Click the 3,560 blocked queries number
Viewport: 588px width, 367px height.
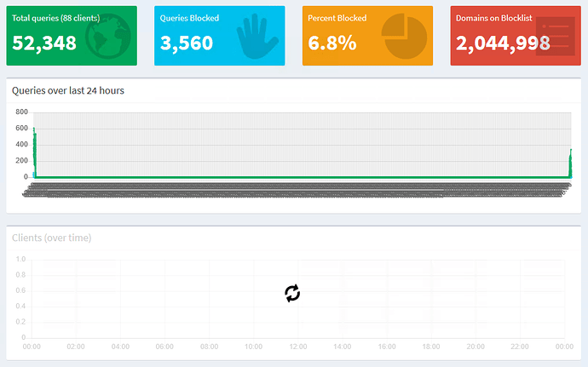187,43
